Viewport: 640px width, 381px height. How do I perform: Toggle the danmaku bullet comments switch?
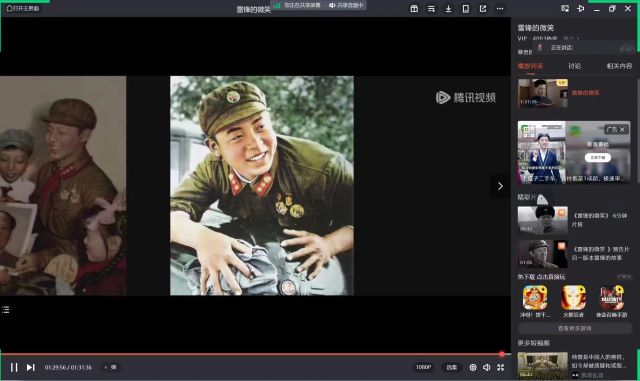(x=111, y=367)
